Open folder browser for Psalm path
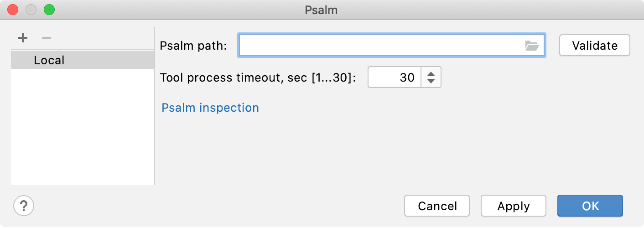Viewport: 644px width, 228px height. (531, 46)
